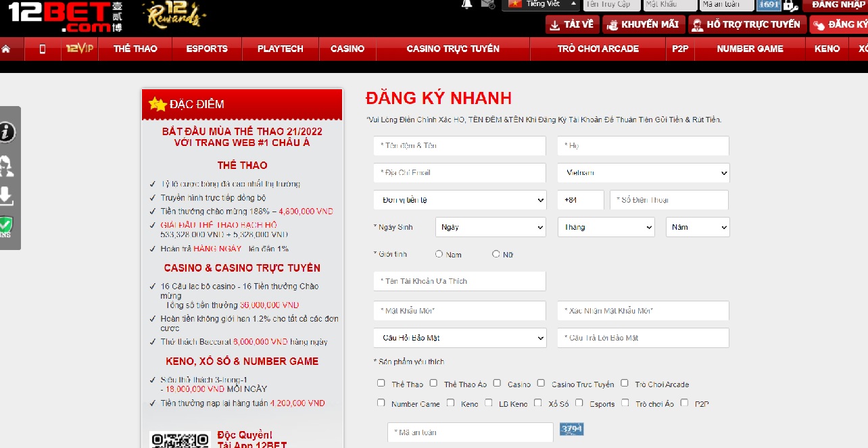Check the Trò Chơi Arcade checkbox
The image size is (868, 448).
625,383
